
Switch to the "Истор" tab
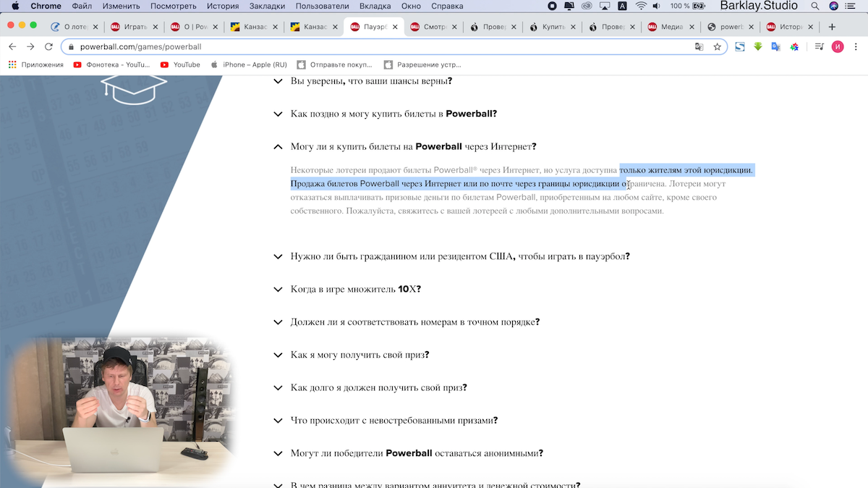[791, 27]
